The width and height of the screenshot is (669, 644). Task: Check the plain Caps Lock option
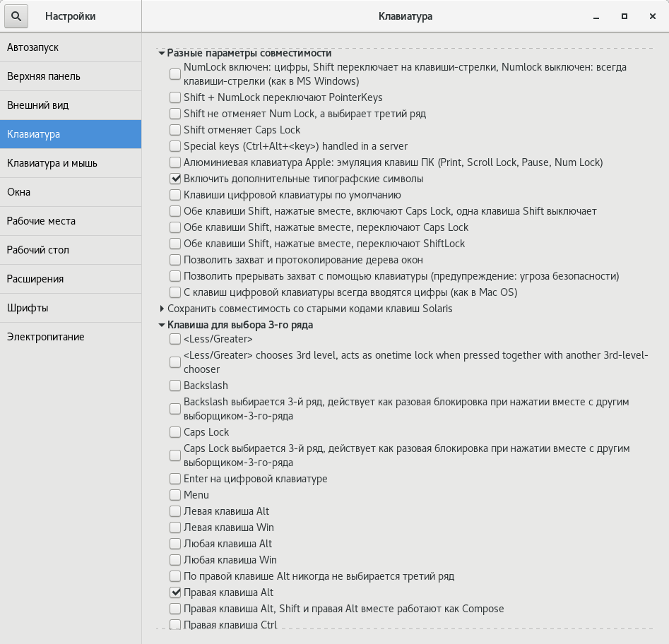click(x=175, y=432)
